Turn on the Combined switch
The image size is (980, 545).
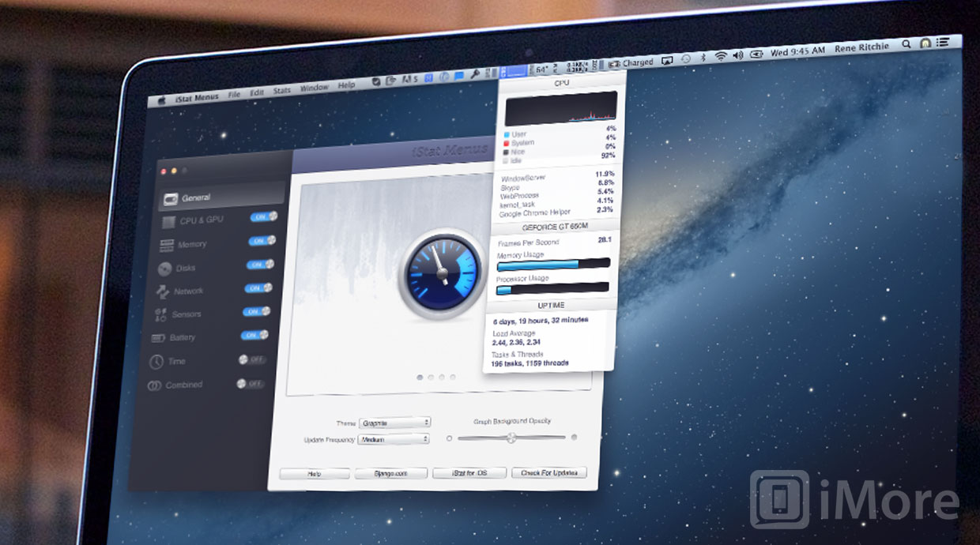pyautogui.click(x=251, y=384)
